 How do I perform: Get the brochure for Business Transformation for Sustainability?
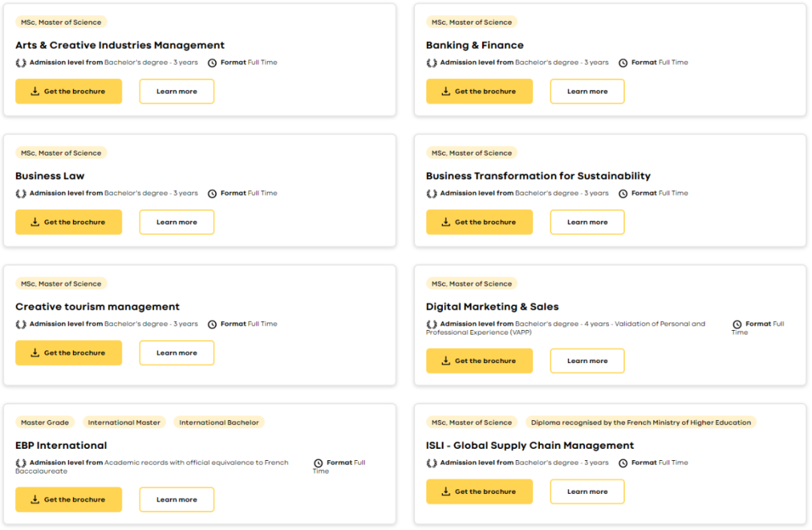(x=479, y=223)
